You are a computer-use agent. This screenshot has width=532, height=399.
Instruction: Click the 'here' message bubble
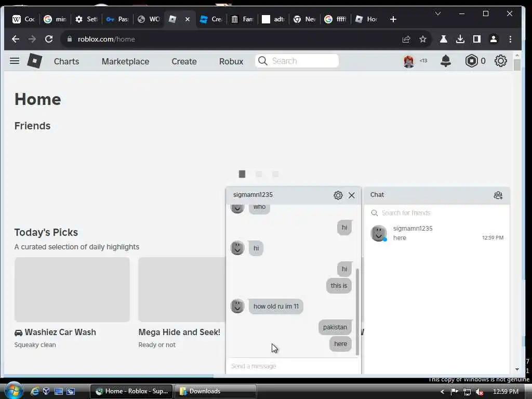pyautogui.click(x=340, y=344)
